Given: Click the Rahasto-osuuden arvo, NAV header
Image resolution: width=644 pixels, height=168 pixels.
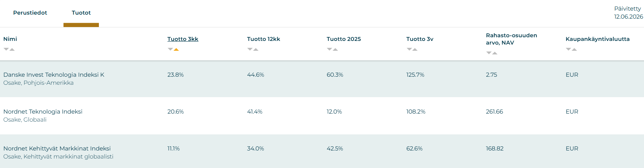Looking at the screenshot, I should [511, 39].
